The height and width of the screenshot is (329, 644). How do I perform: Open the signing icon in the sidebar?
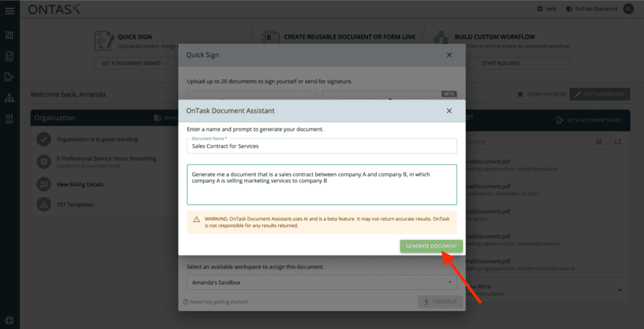pyautogui.click(x=9, y=77)
